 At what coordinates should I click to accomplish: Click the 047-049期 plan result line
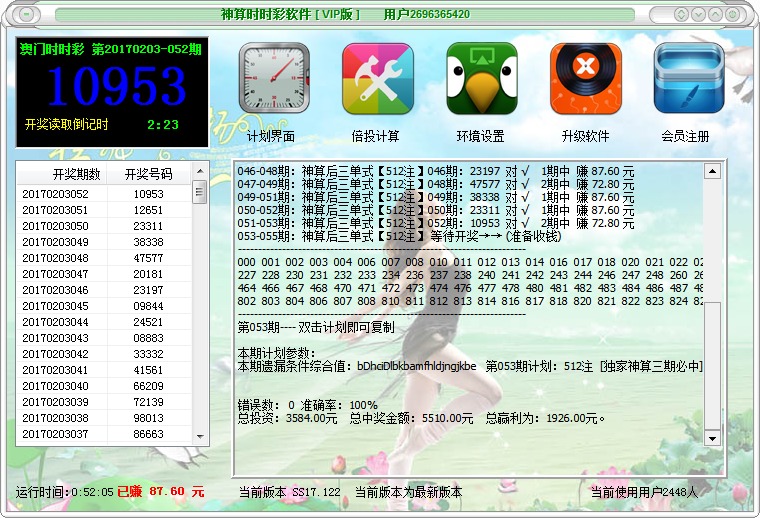click(x=436, y=184)
